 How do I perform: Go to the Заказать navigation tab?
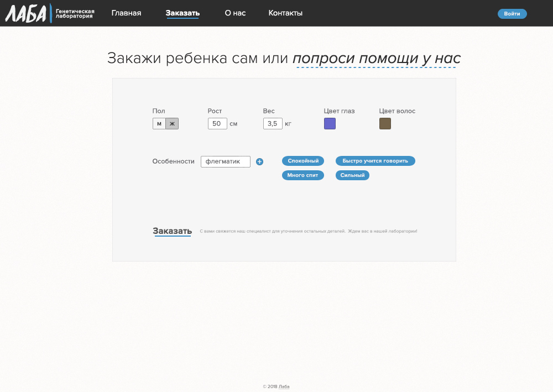pos(182,13)
